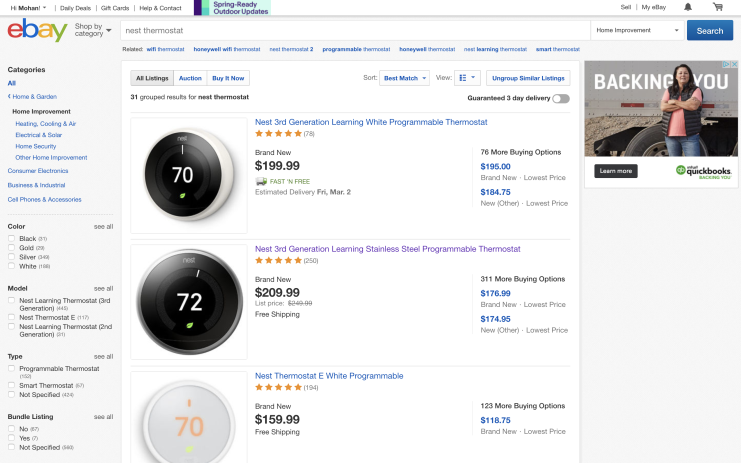
Task: Select the Buy It Now tab
Action: pos(228,78)
